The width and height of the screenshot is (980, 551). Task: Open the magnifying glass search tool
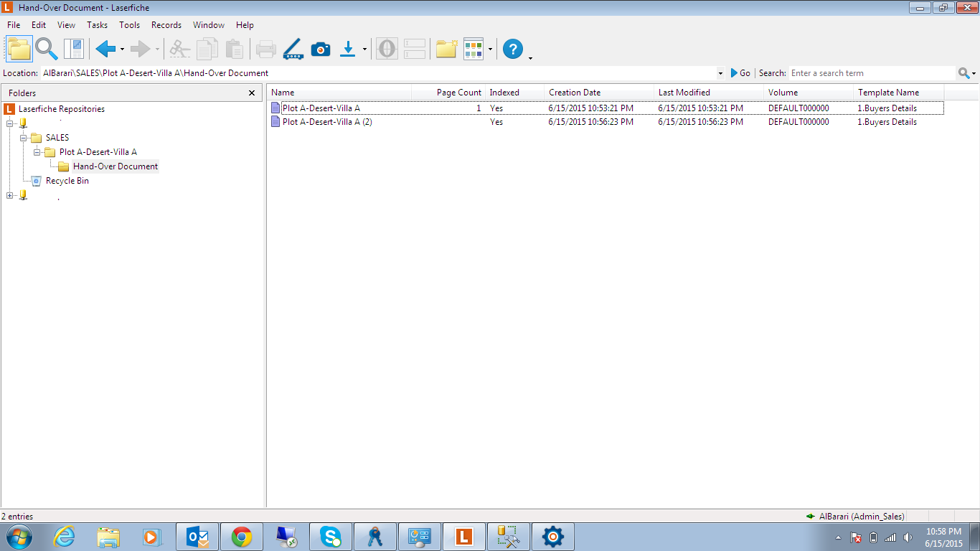click(x=47, y=49)
